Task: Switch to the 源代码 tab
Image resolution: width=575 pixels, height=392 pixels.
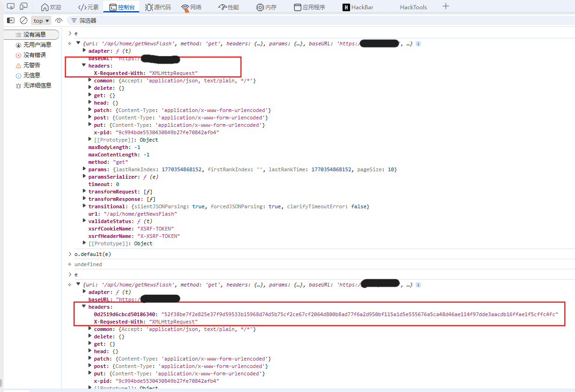Action: pos(158,7)
